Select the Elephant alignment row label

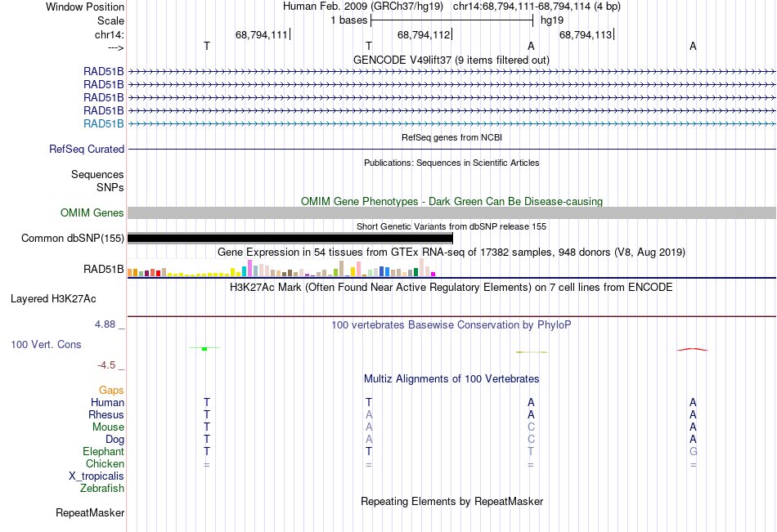pyautogui.click(x=103, y=452)
